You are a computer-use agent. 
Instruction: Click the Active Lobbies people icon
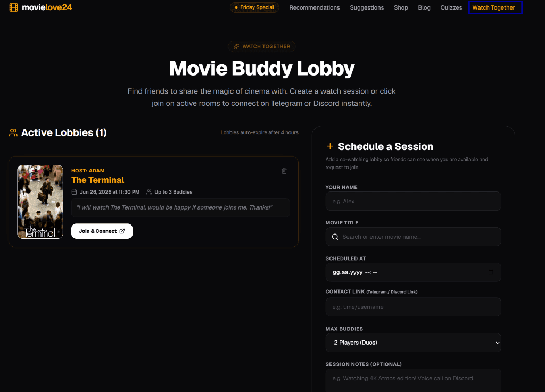[x=13, y=132]
